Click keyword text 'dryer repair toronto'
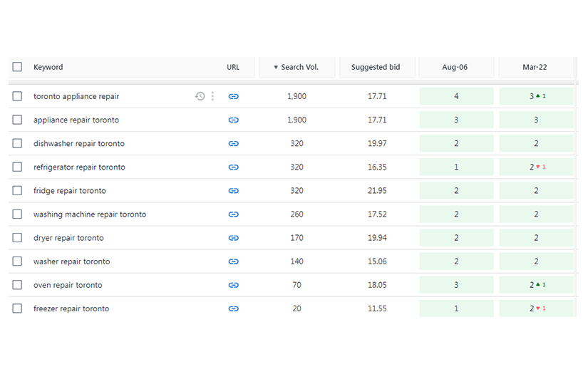This screenshot has height=374, width=588. (x=68, y=239)
